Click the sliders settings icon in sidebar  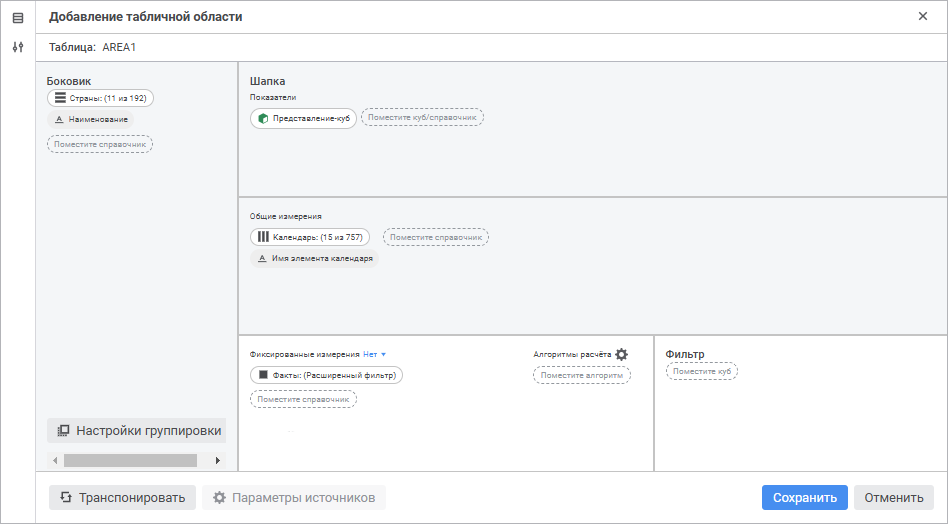tap(17, 47)
